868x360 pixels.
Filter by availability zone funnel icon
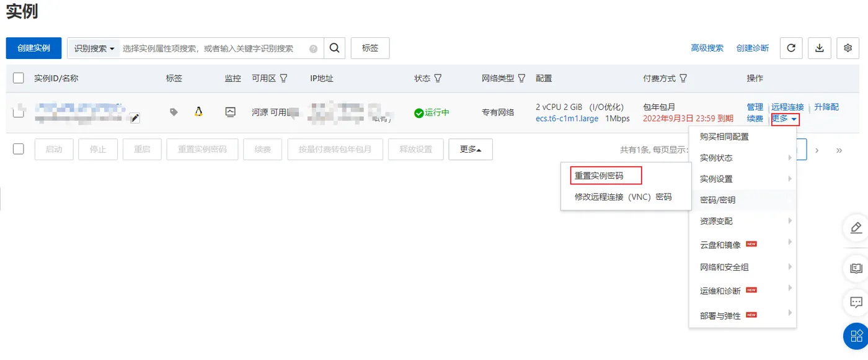pos(284,78)
